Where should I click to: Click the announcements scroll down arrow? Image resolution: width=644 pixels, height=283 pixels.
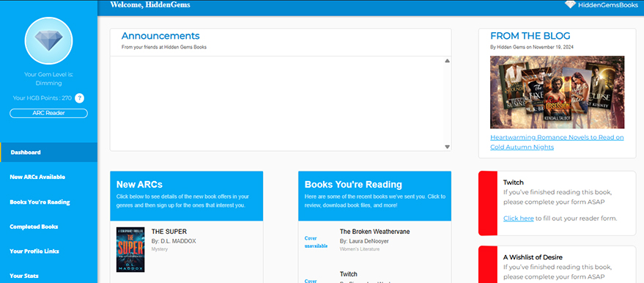point(447,147)
